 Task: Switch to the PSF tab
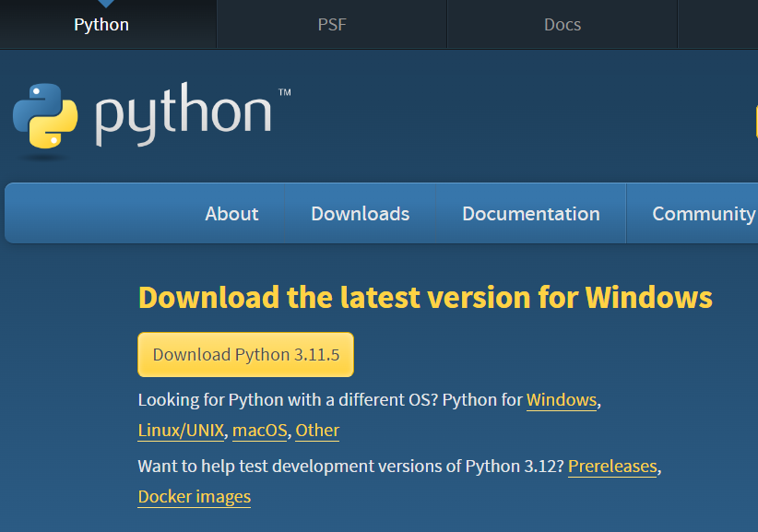332,25
